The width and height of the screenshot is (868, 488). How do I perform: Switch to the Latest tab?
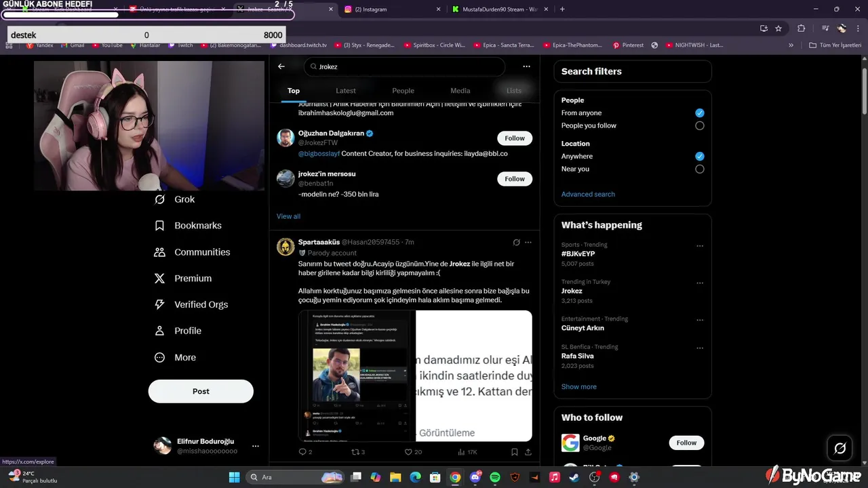point(346,91)
